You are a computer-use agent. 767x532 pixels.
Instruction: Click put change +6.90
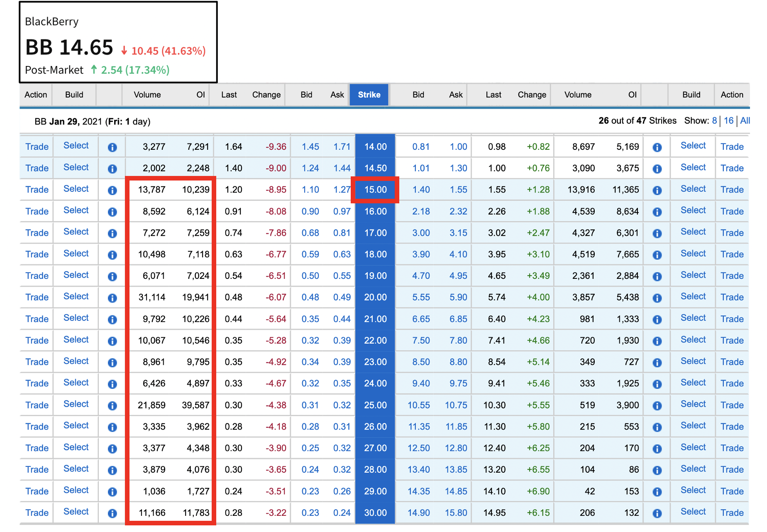[x=538, y=491]
